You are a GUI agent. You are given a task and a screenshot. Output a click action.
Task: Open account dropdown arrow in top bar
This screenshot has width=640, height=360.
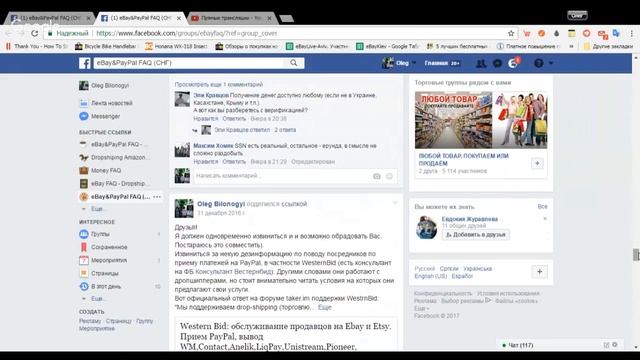(x=551, y=63)
